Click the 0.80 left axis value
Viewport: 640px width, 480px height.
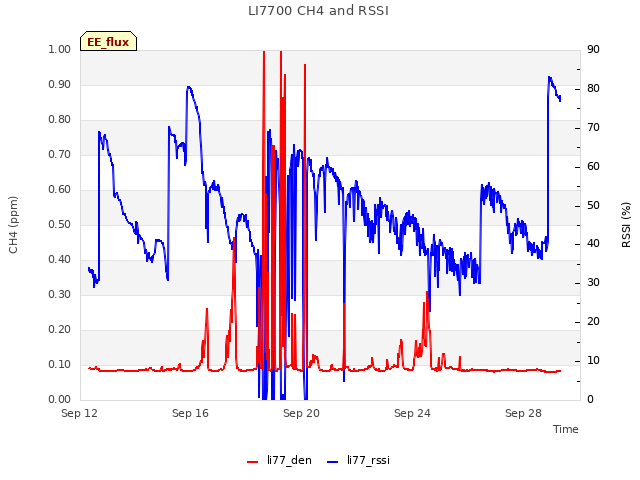coord(60,120)
